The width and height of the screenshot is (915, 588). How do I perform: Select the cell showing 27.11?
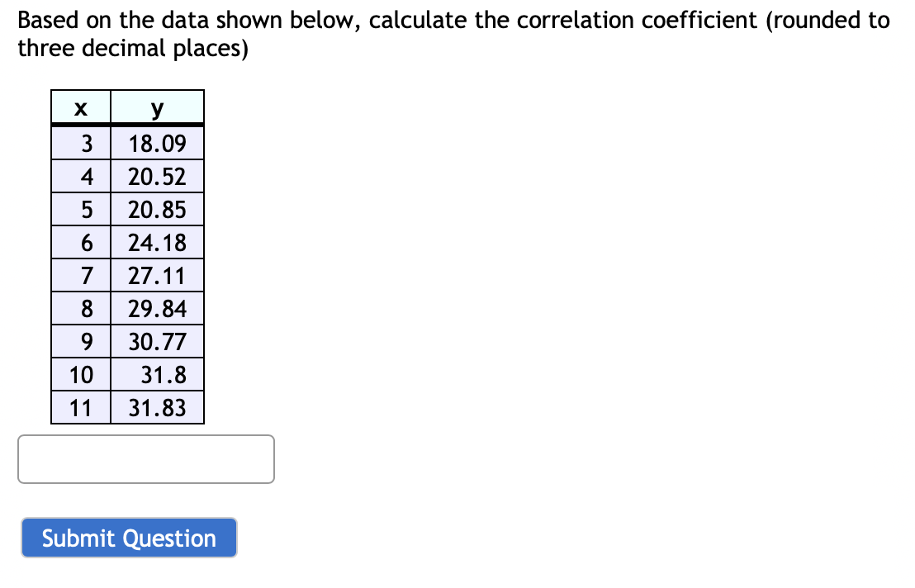[157, 275]
